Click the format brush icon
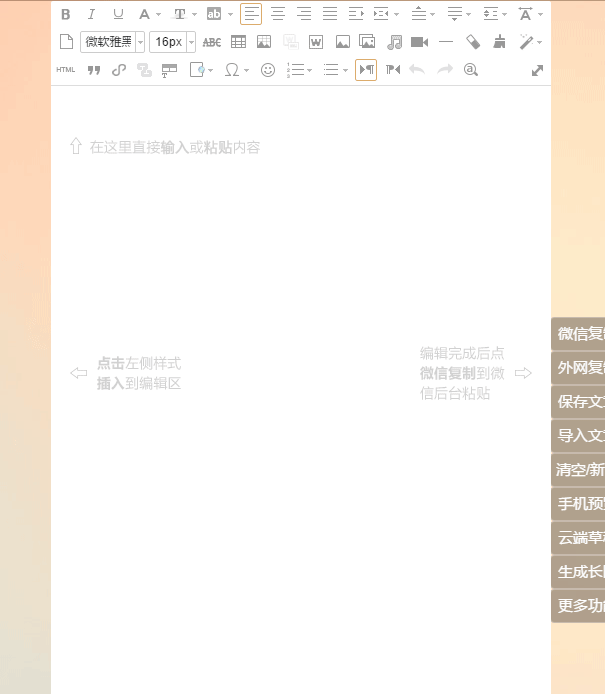The width and height of the screenshot is (605, 694). pyautogui.click(x=499, y=42)
